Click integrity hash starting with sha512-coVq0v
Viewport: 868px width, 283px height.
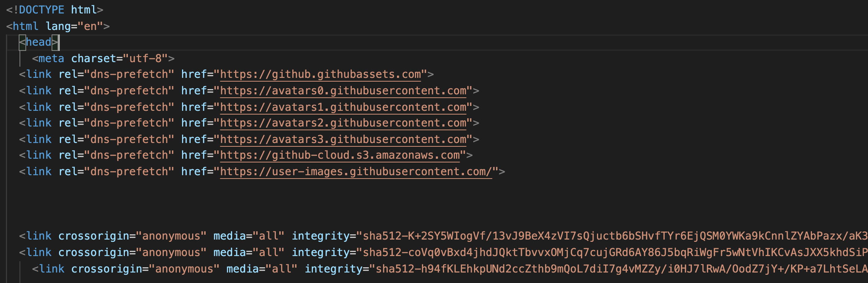[613, 253]
